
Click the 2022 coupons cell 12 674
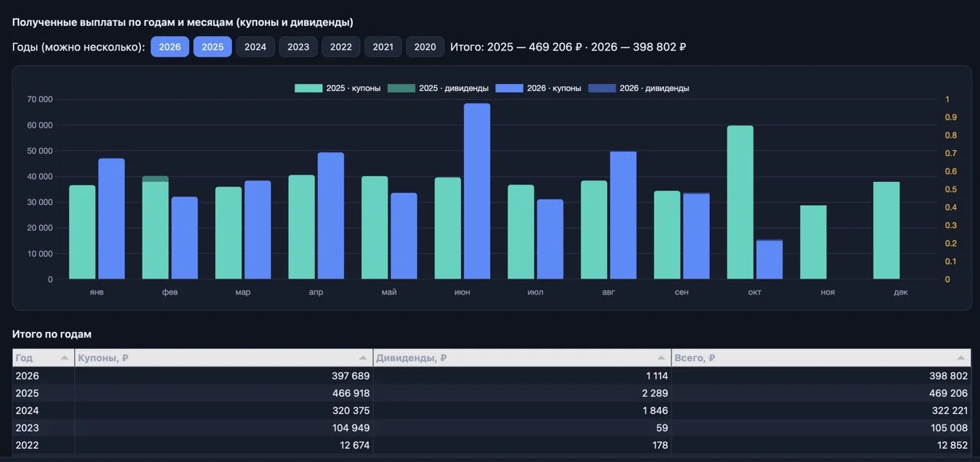point(224,445)
